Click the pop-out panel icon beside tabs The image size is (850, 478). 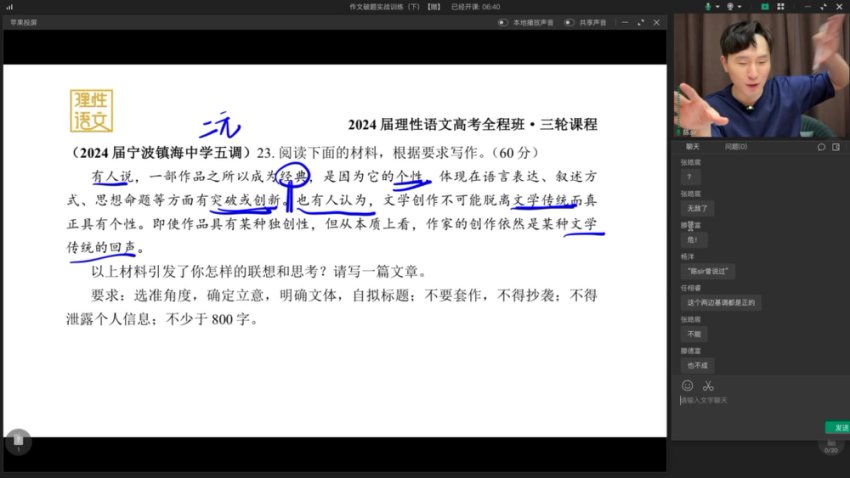pos(838,146)
